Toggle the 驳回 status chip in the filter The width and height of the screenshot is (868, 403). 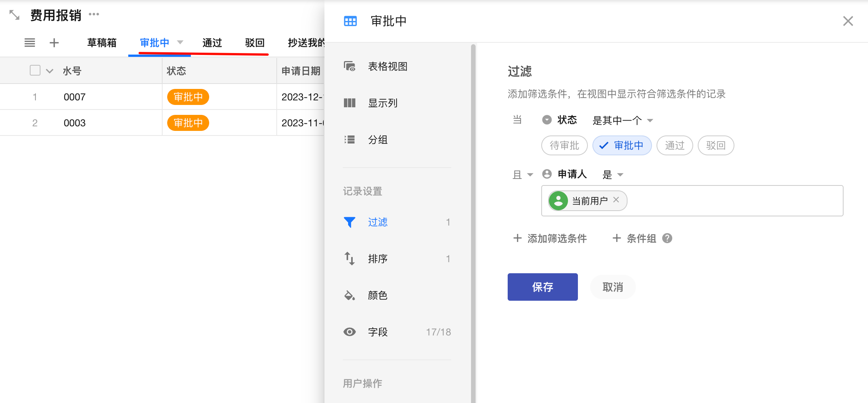pos(716,145)
